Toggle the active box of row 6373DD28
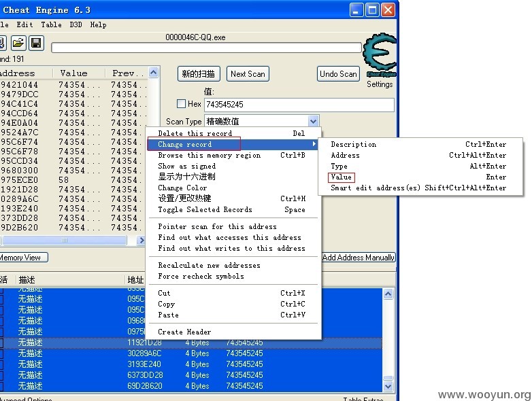The height and width of the screenshot is (401, 532). [x=1, y=375]
